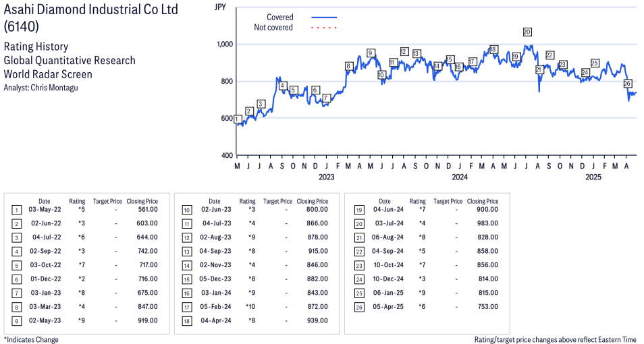The width and height of the screenshot is (644, 344).
Task: Click the date 06-Aug-24
Action: click(x=387, y=237)
